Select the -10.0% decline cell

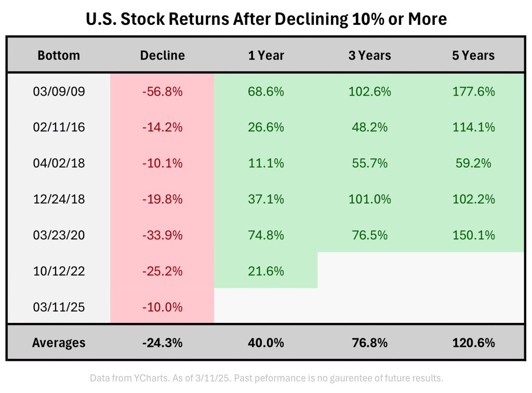pos(162,307)
